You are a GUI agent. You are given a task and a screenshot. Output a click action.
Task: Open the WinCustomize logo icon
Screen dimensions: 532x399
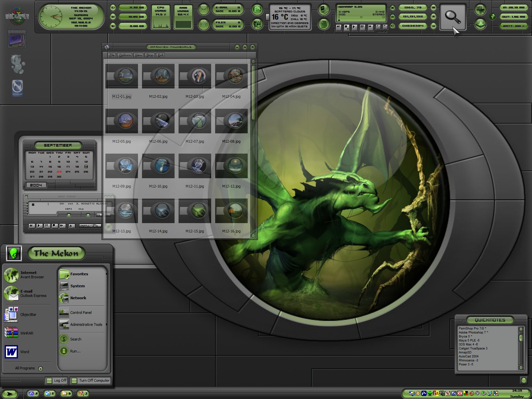click(x=17, y=16)
